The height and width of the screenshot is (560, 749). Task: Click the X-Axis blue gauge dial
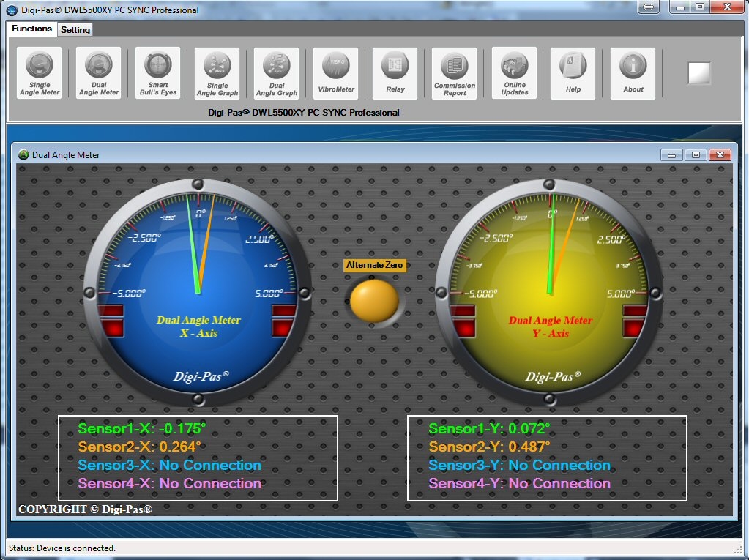[197, 291]
